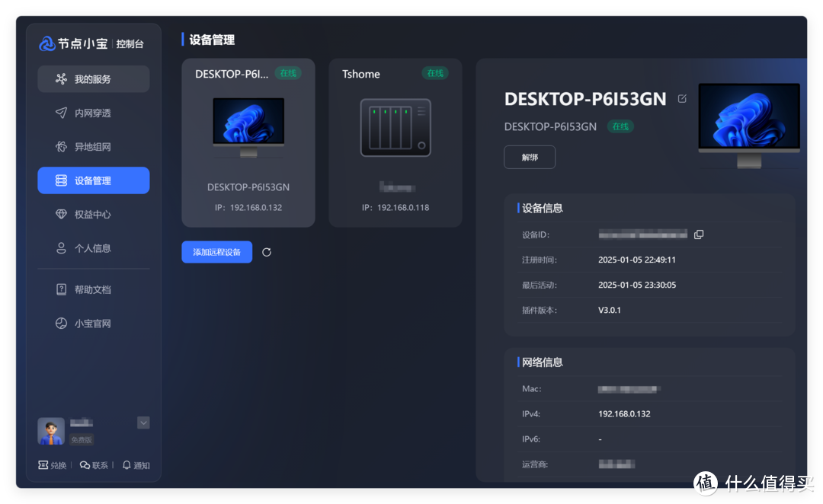Click the 在线 status badge on Tshome
The image size is (823, 504).
coord(435,73)
